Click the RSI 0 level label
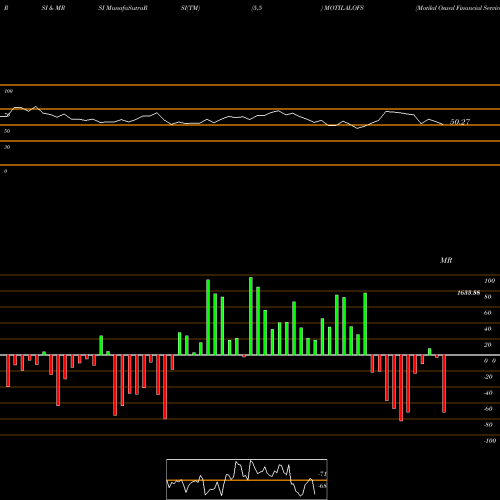500x500 pixels. (5, 171)
